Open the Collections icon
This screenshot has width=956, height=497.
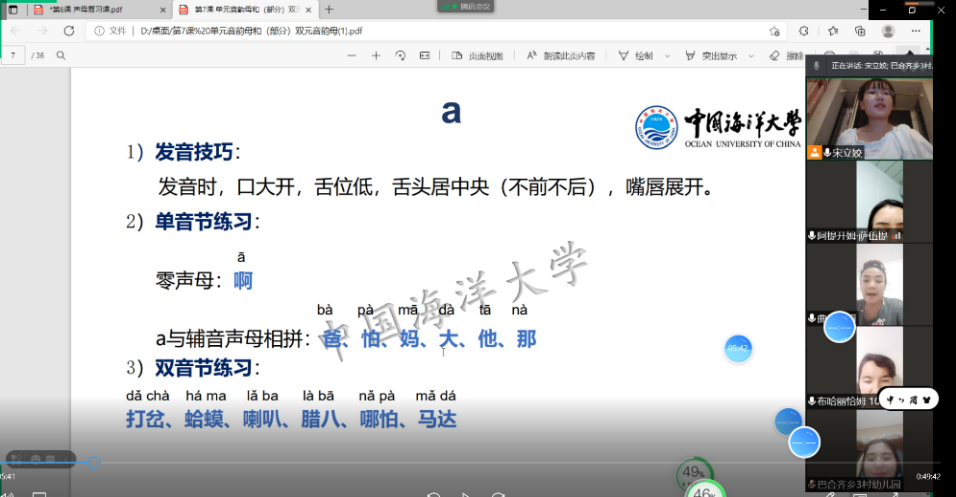click(860, 31)
